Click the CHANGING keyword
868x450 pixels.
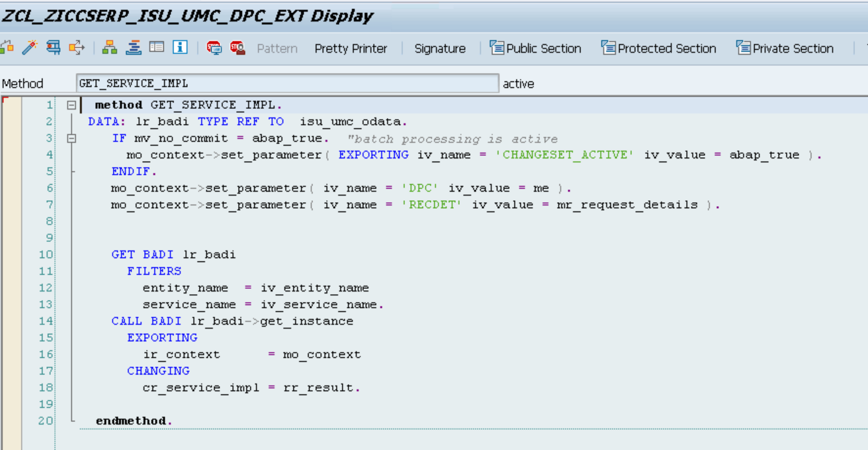point(158,371)
